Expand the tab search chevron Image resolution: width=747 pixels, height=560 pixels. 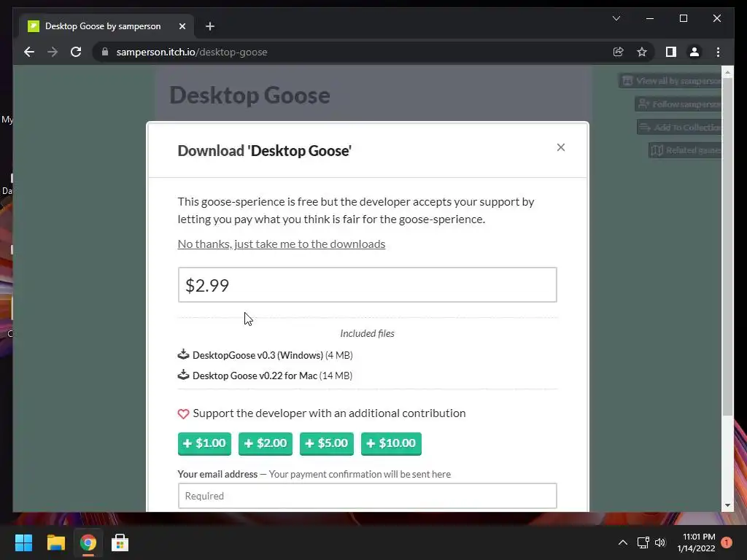616,18
